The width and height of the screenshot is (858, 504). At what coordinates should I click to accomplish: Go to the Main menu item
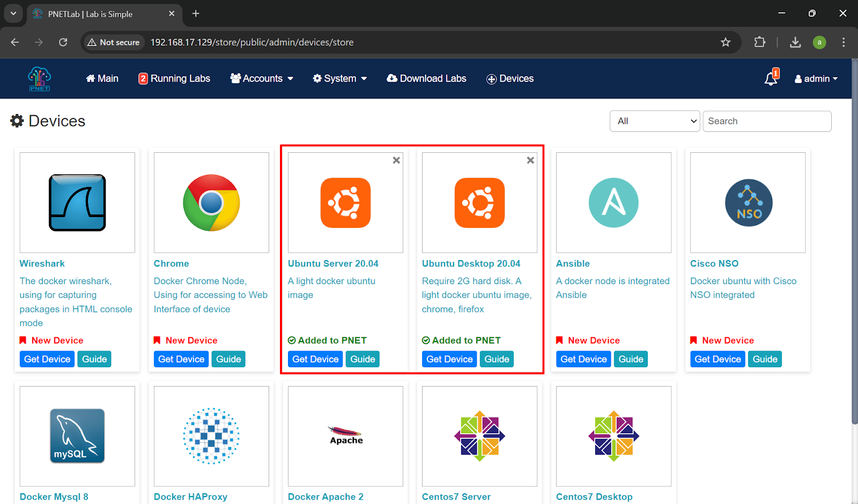[102, 78]
